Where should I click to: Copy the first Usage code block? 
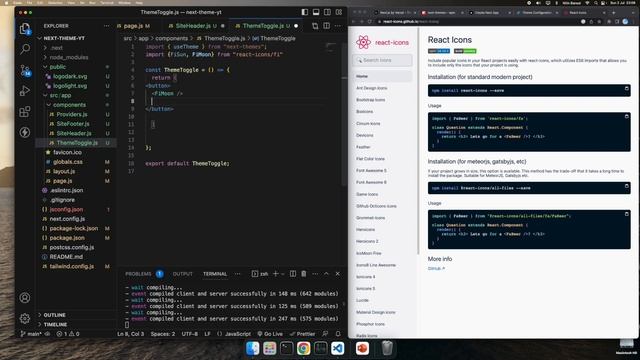coord(627,116)
